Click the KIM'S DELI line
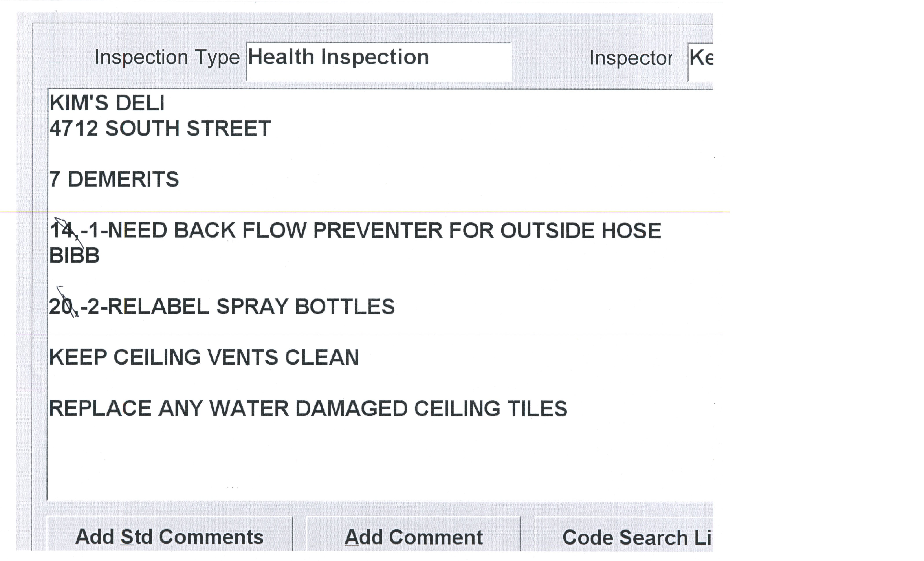The height and width of the screenshot is (561, 924). (x=107, y=103)
